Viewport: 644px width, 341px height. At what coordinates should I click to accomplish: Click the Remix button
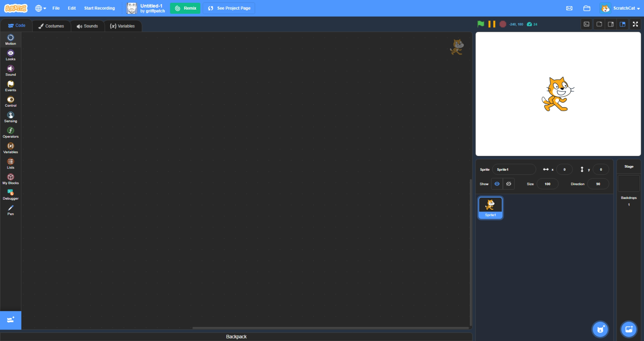click(185, 8)
